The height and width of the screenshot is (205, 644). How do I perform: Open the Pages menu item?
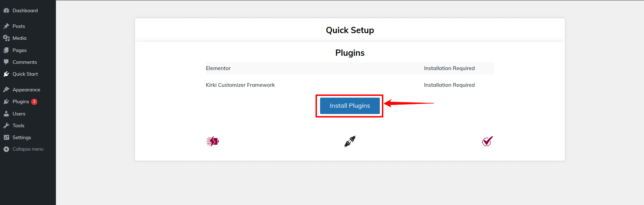pos(20,50)
